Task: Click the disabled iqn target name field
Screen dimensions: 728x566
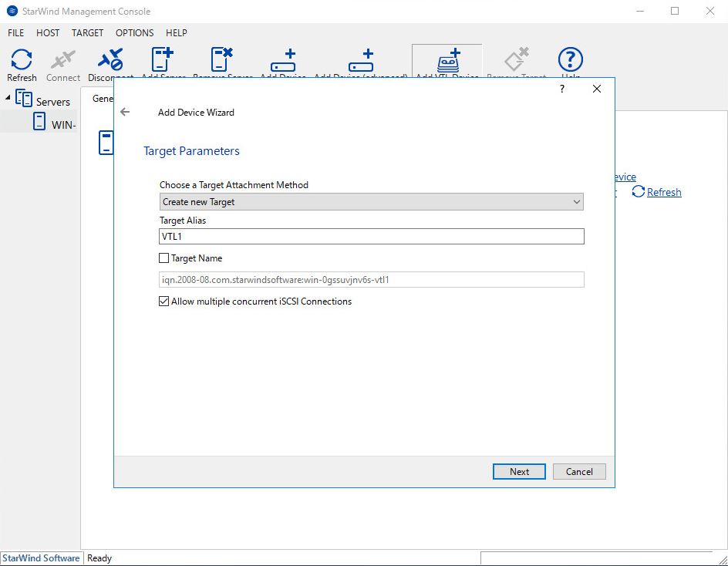Action: coord(372,279)
